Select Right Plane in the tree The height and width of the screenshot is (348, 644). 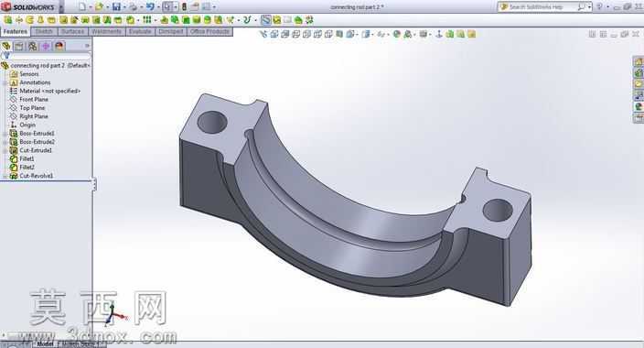[x=34, y=116]
